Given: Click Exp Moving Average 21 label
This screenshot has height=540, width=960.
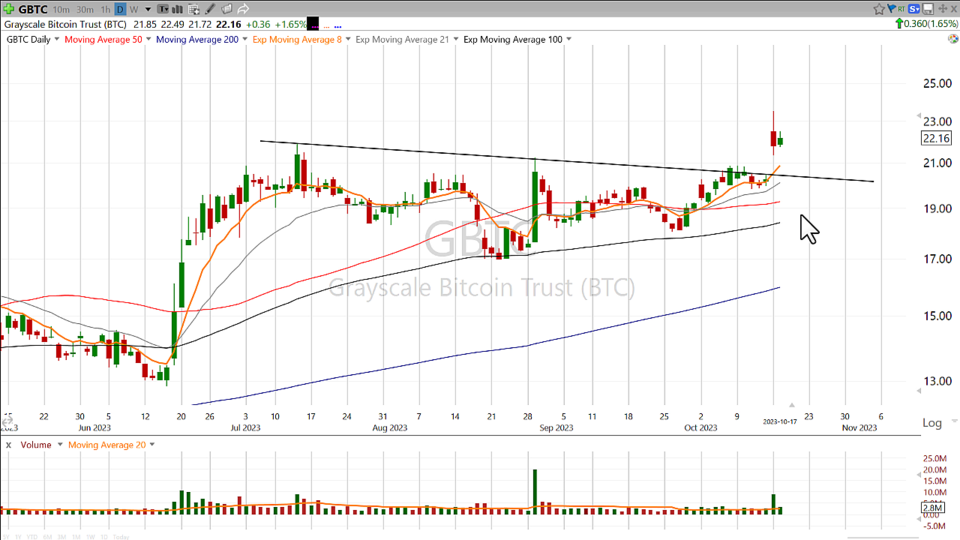Looking at the screenshot, I should click(402, 39).
